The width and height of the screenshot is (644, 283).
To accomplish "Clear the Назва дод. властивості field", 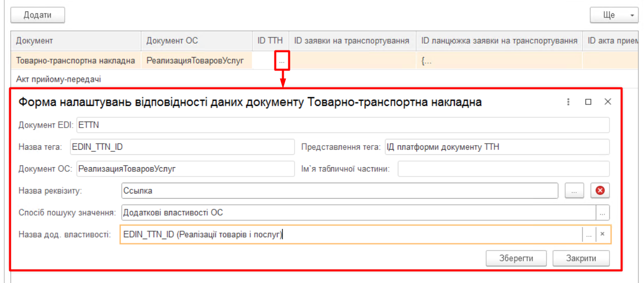I will [602, 234].
